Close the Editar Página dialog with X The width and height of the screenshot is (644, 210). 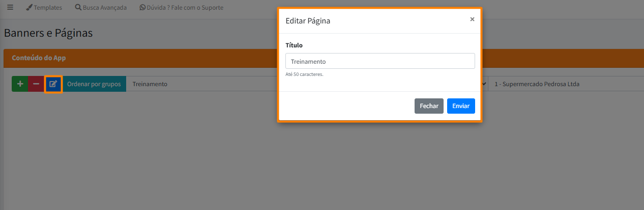(x=472, y=19)
